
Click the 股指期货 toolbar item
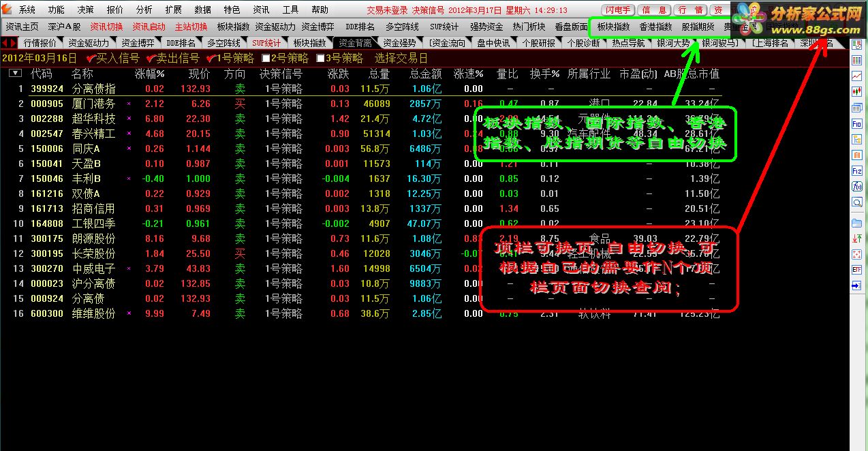point(698,27)
